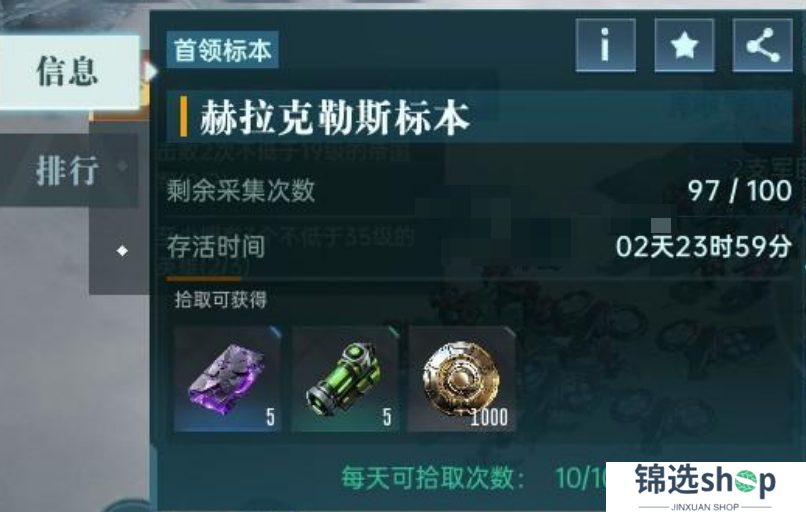Click the orange progress bar under 存活时间
The width and height of the screenshot is (806, 512).
204,278
